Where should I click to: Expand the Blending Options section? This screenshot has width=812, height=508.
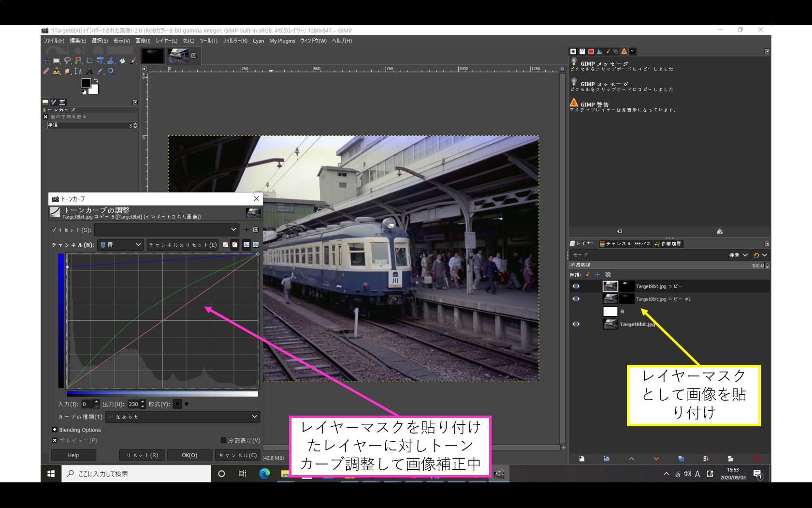(x=55, y=430)
